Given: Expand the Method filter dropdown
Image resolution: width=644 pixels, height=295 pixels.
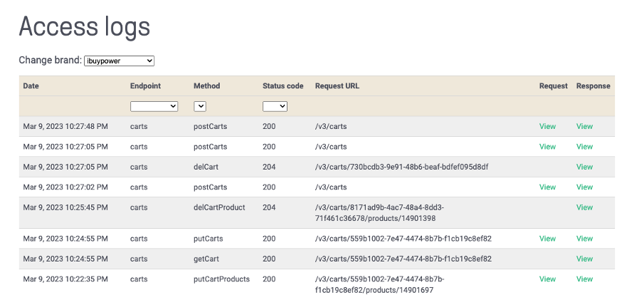Looking at the screenshot, I should 200,106.
